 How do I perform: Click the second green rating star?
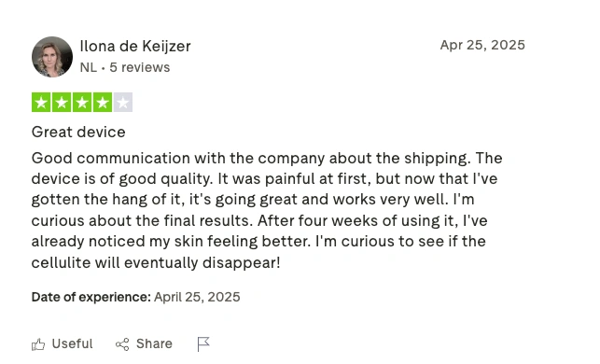pyautogui.click(x=62, y=102)
